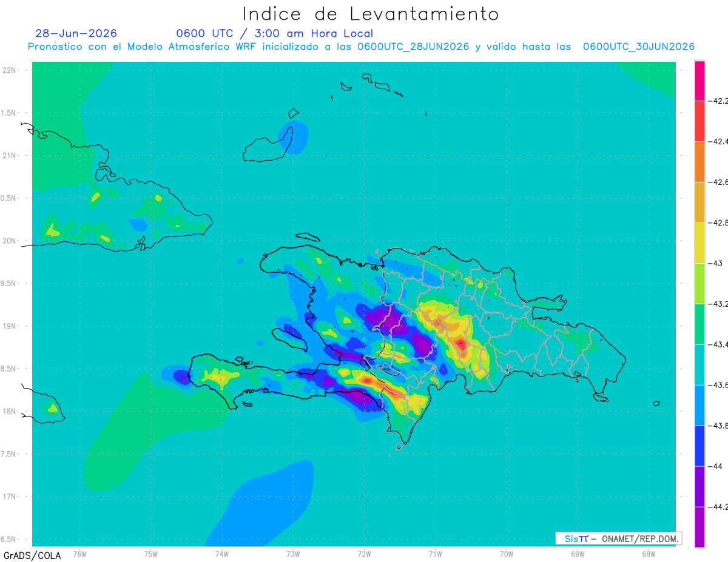Image resolution: width=728 pixels, height=562 pixels.
Task: Click the '-44.2' color bar value
Action: 718,507
